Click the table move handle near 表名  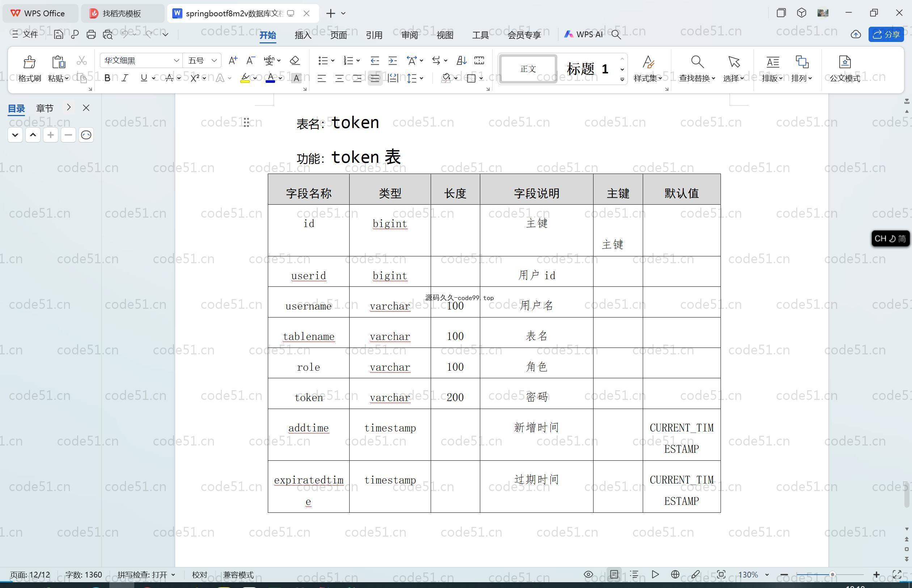coord(246,123)
